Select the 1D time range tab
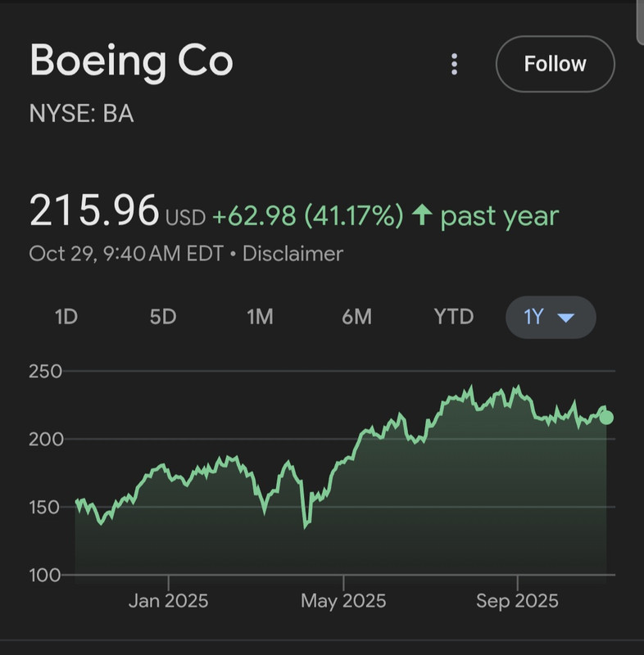Viewport: 644px width, 655px height. tap(66, 317)
